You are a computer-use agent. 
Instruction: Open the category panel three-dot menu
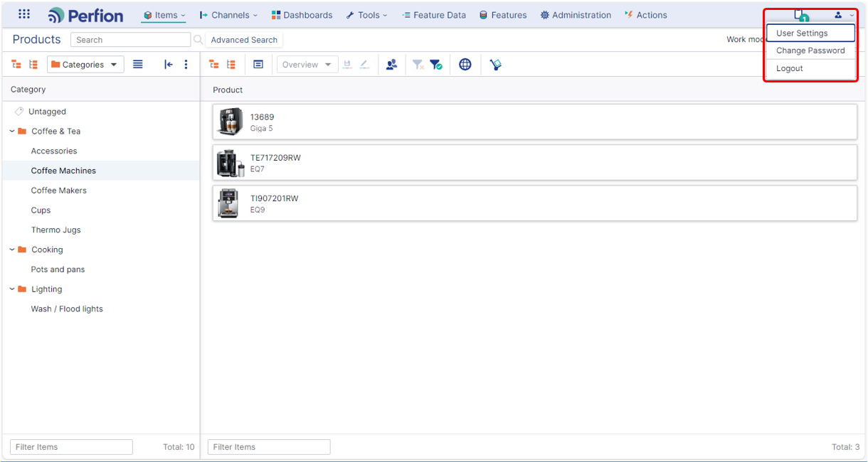(x=186, y=65)
